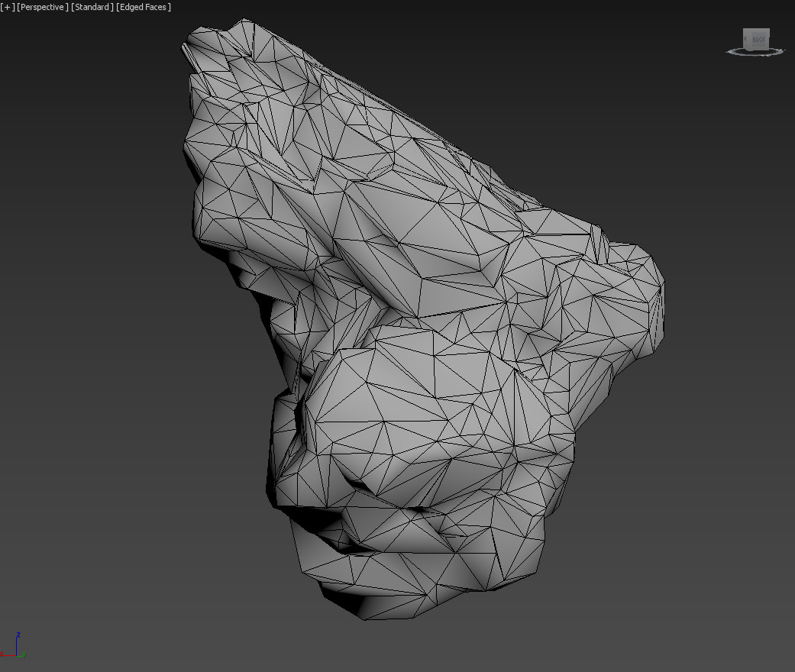Click the Standard label to change rendering mode
The height and width of the screenshot is (672, 795).
92,7
